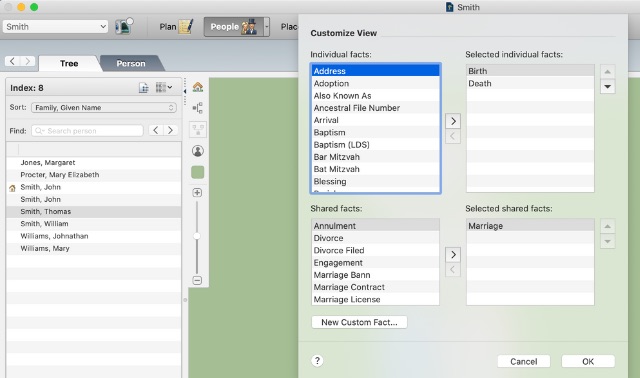Click the Search person find field

click(x=87, y=131)
